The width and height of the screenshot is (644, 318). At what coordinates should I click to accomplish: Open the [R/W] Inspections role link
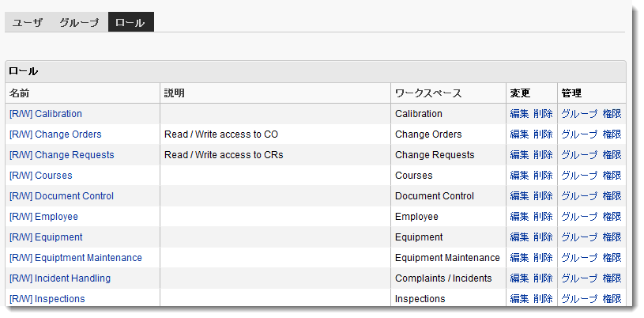(x=47, y=299)
